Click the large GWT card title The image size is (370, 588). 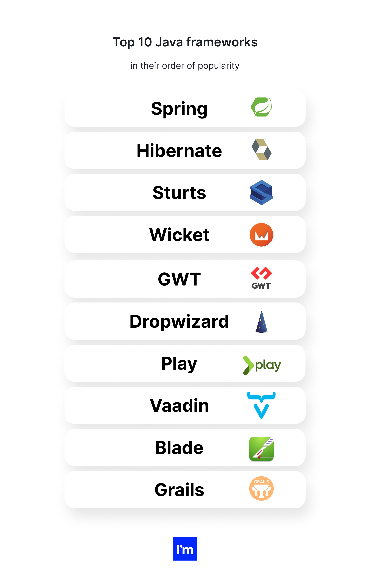pos(179,279)
